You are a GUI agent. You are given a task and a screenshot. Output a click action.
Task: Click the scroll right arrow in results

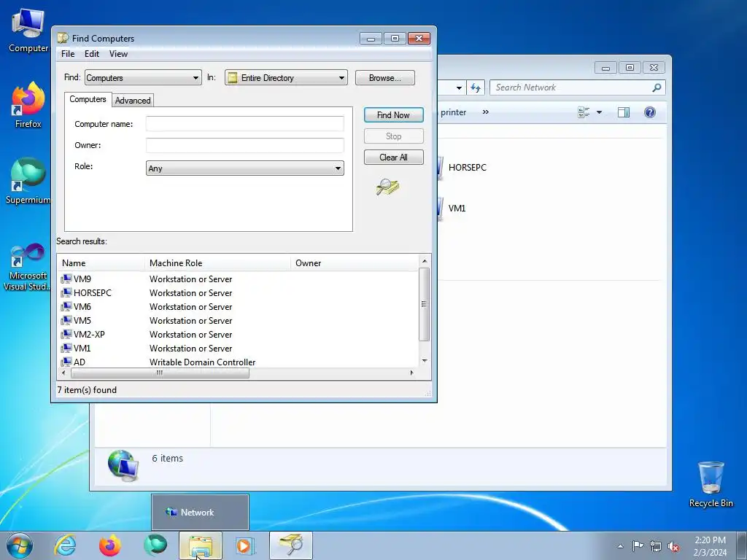[412, 373]
